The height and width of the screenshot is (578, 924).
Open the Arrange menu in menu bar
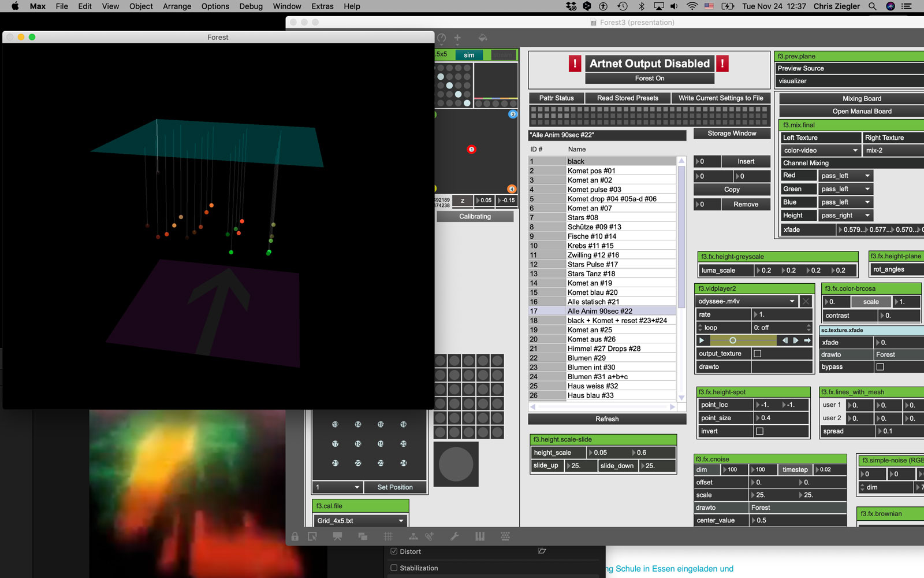tap(177, 6)
